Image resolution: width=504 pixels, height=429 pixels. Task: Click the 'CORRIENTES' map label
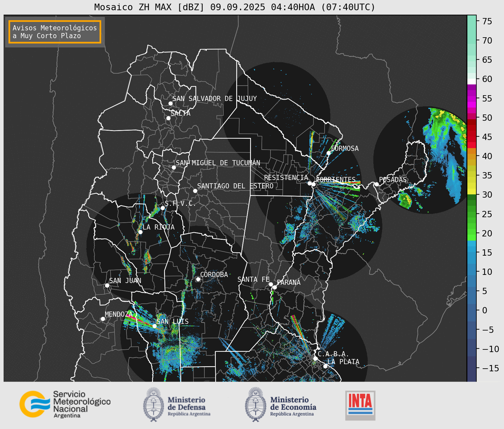336,180
